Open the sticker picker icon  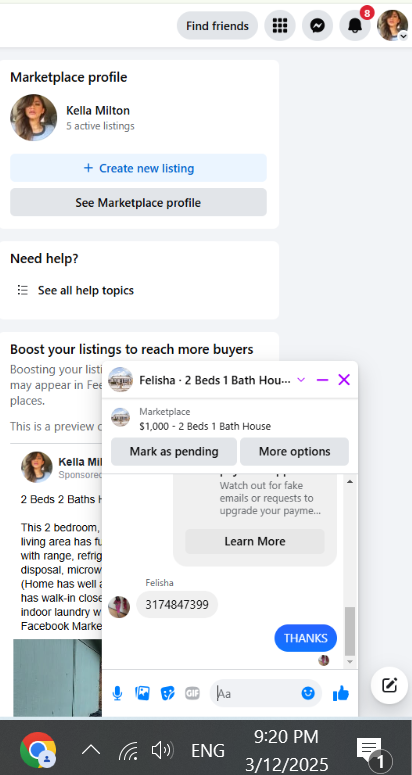click(167, 693)
